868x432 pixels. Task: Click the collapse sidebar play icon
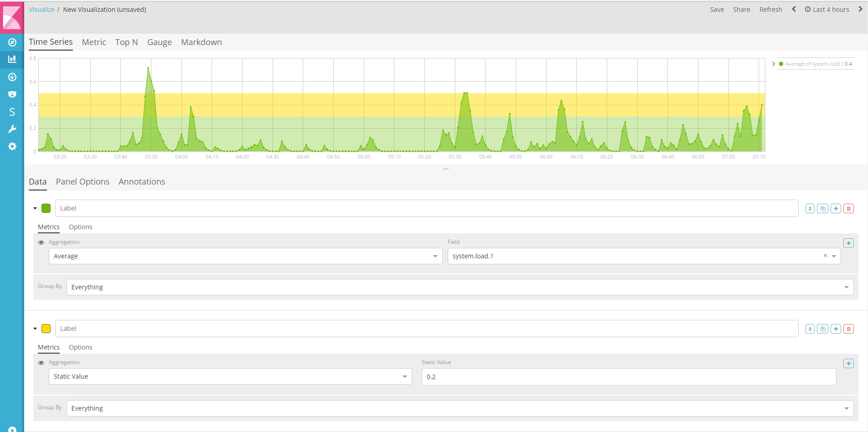(12, 429)
